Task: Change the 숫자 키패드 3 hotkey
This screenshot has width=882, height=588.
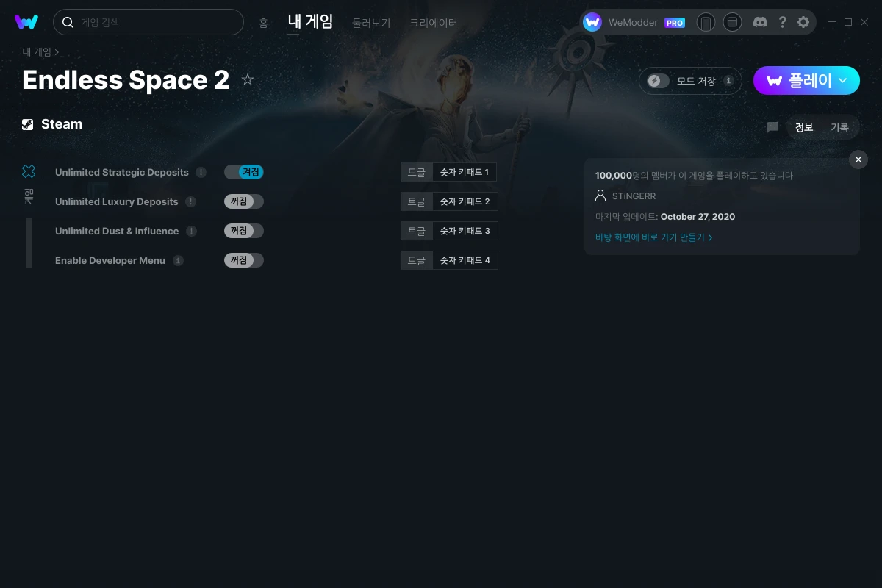Action: (465, 231)
